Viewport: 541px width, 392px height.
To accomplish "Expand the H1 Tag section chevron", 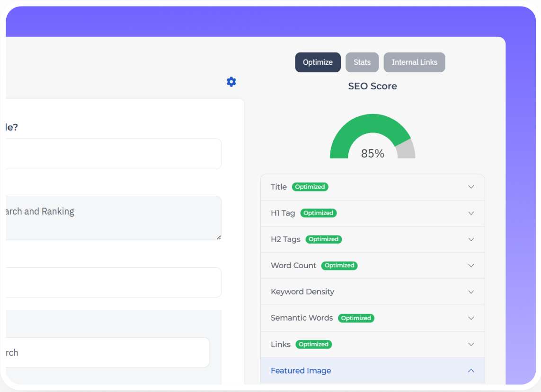I will coord(471,213).
